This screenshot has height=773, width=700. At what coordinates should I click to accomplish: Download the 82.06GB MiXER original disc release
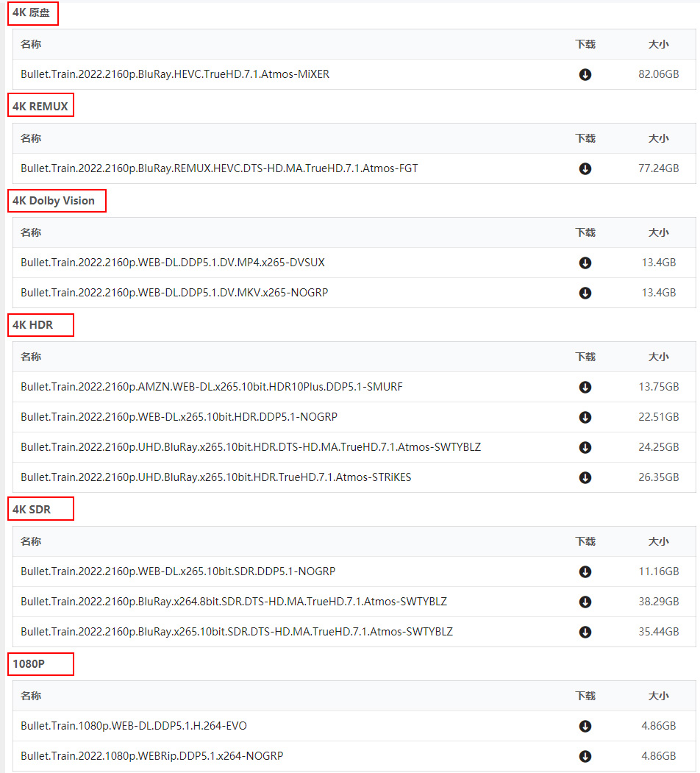tap(585, 74)
